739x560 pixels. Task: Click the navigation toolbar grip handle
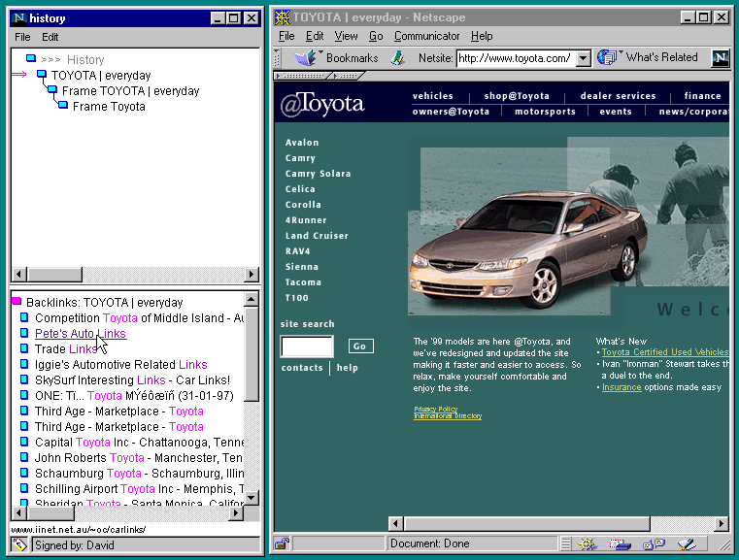(277, 58)
